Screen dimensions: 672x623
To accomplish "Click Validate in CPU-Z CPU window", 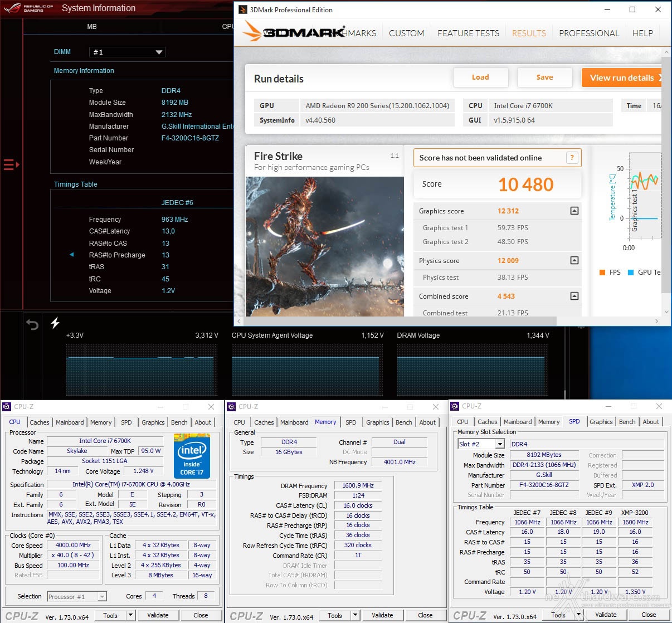I will [x=158, y=615].
